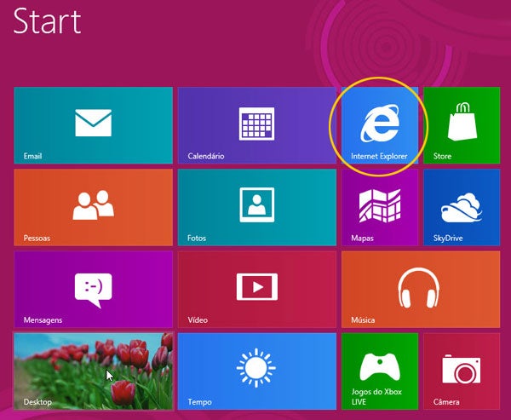This screenshot has width=511, height=420.
Task: Open the Música headphones tile
Action: pos(420,288)
